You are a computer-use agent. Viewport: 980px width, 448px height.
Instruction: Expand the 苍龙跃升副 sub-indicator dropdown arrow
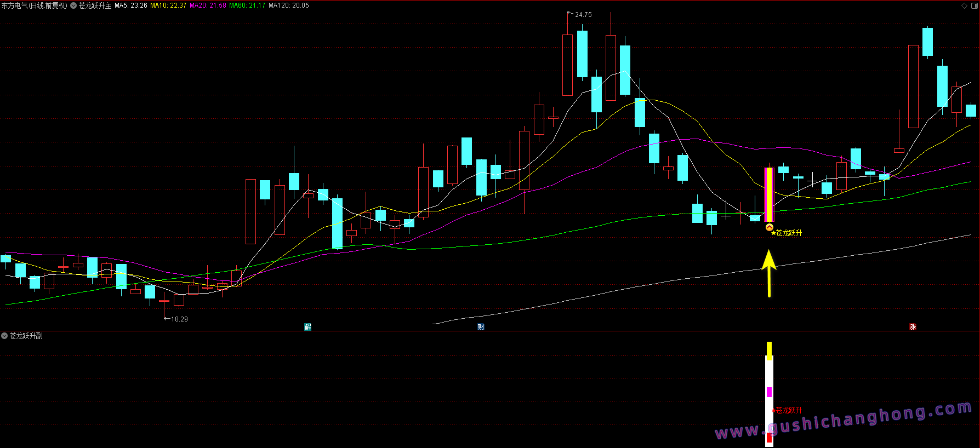(4, 336)
